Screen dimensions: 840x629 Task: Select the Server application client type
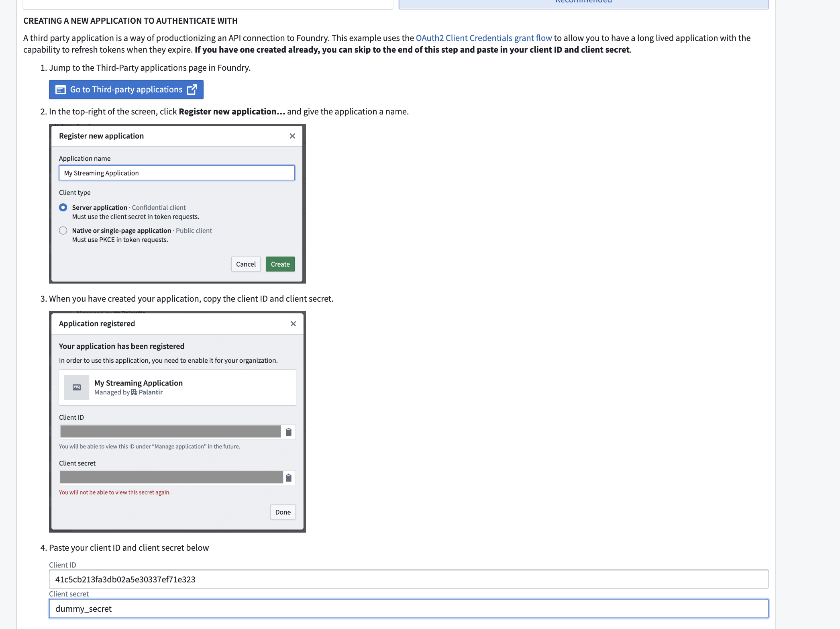pos(63,207)
